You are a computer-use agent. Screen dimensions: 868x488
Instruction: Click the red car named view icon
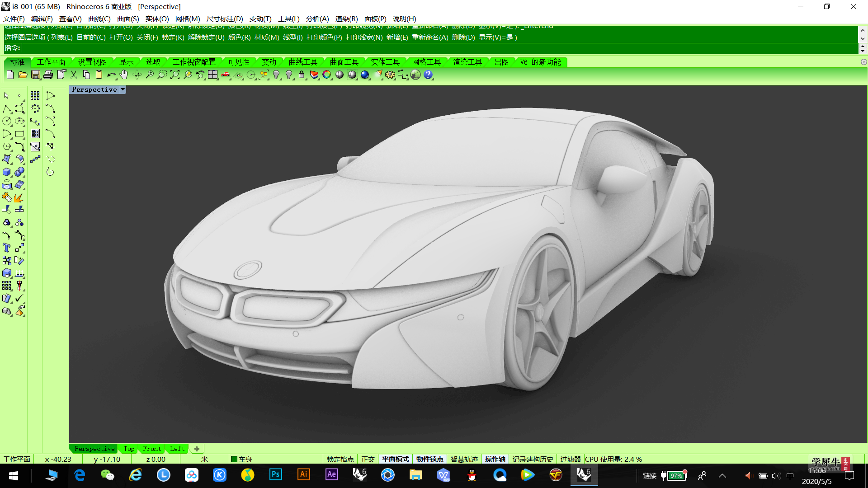[x=226, y=75]
